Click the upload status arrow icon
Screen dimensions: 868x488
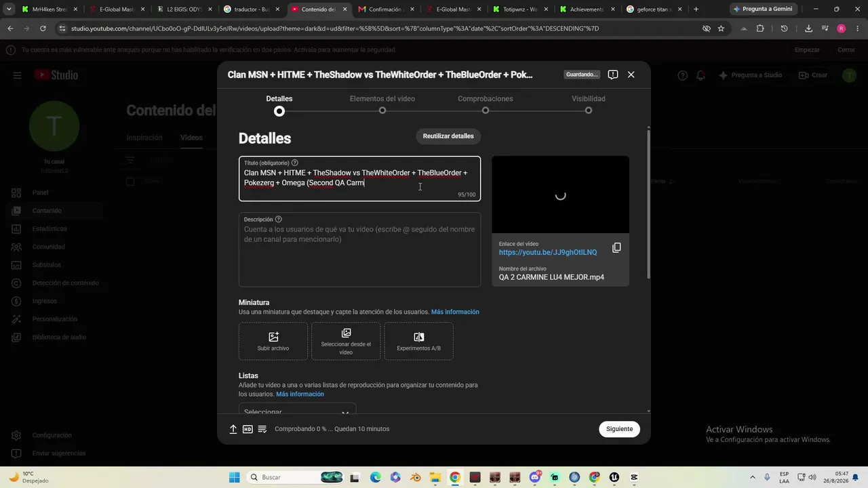pyautogui.click(x=233, y=429)
